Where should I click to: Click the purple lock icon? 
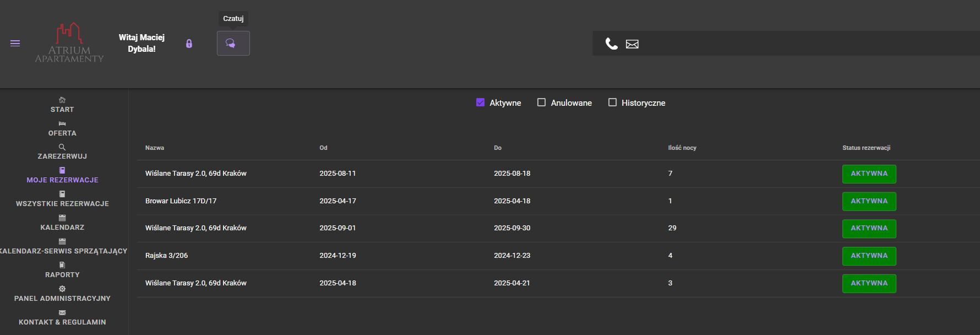point(189,44)
